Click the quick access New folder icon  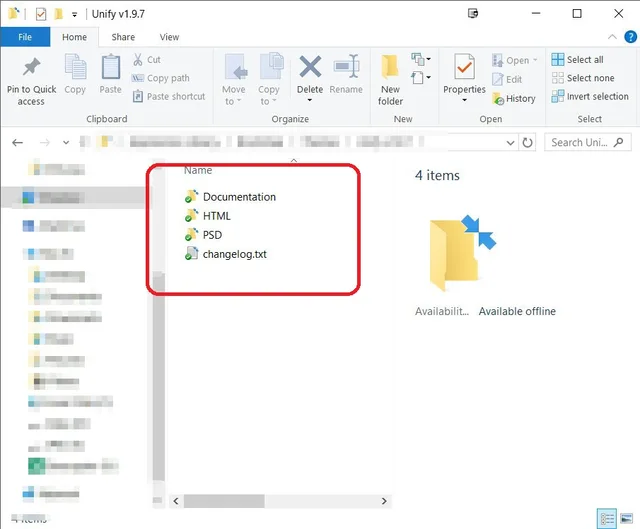click(58, 14)
